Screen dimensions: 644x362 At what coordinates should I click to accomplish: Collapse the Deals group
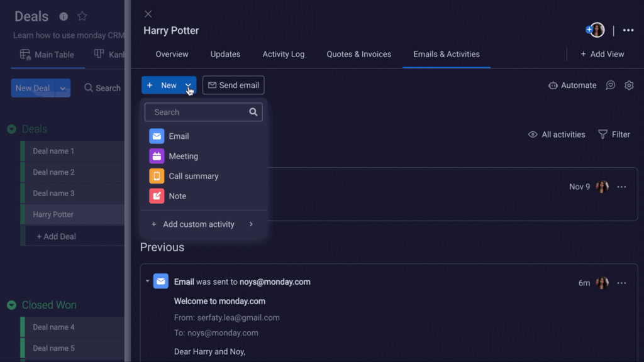(11, 129)
